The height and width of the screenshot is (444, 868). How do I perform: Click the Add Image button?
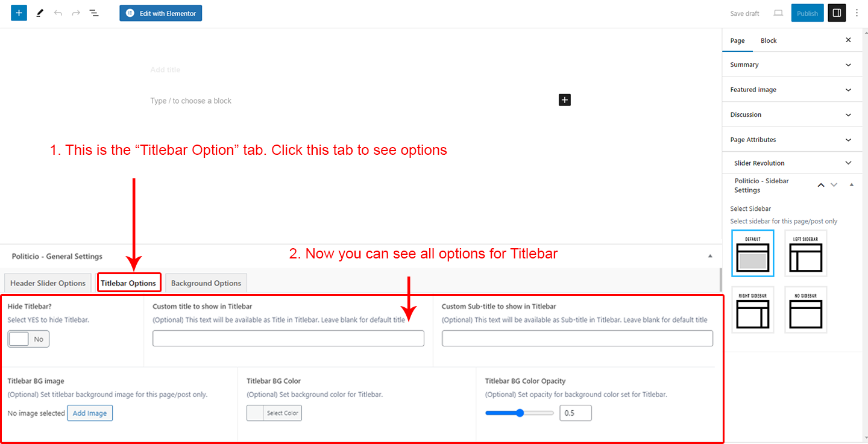point(90,413)
